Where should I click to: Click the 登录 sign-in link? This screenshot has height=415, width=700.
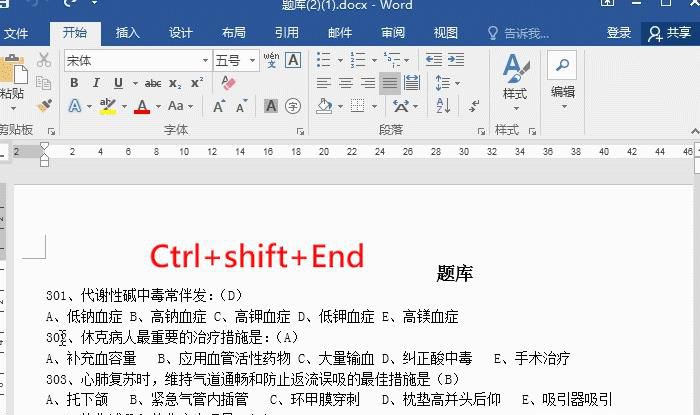[x=619, y=33]
